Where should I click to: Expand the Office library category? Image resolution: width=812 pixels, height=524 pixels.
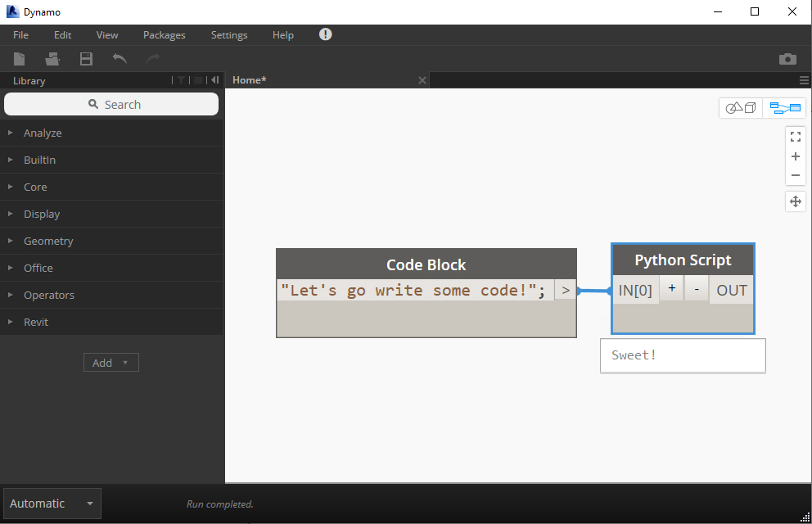point(111,268)
